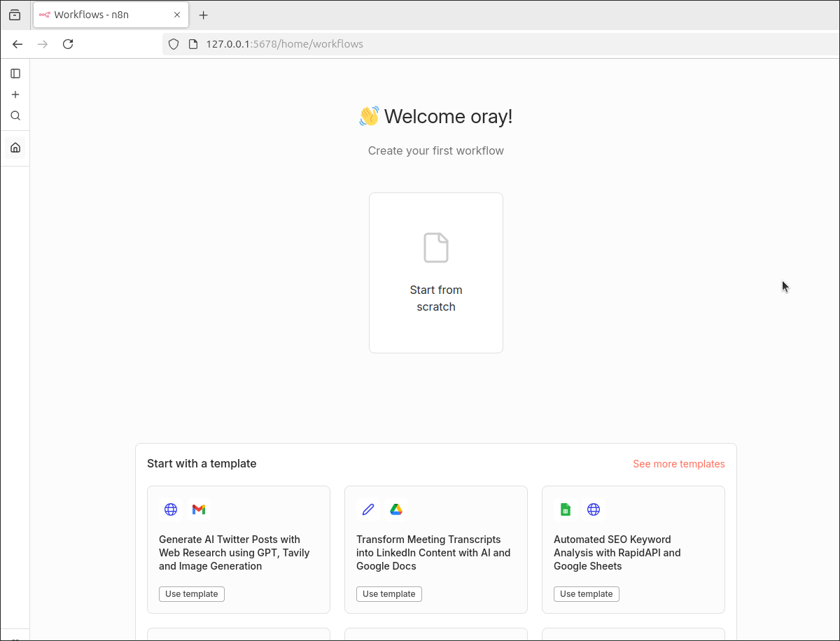Click the Google Sheets icon on SEO Keyword template
Image resolution: width=840 pixels, height=641 pixels.
pyautogui.click(x=566, y=509)
